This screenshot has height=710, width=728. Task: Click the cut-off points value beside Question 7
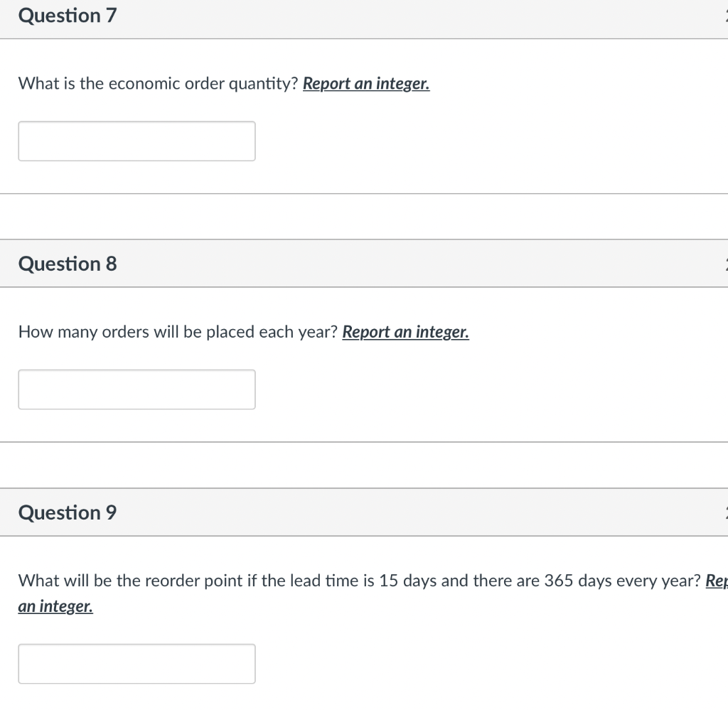pyautogui.click(x=725, y=16)
